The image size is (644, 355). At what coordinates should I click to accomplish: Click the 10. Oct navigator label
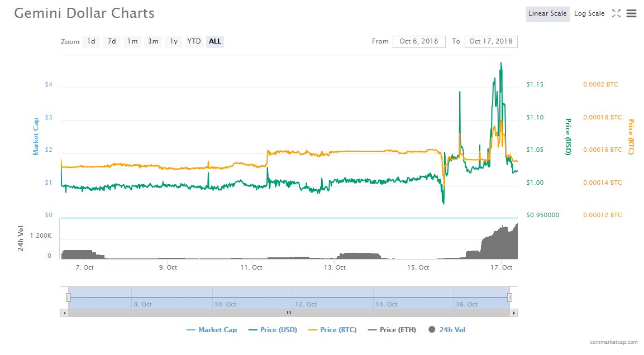(x=225, y=304)
